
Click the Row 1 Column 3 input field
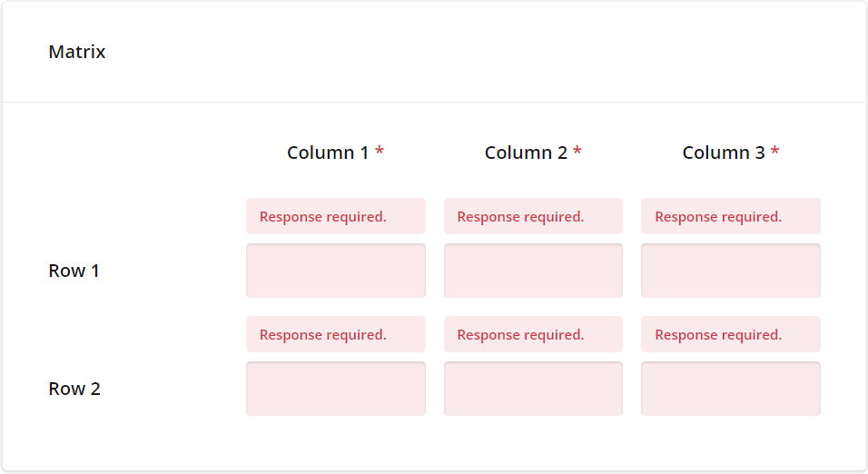click(731, 271)
